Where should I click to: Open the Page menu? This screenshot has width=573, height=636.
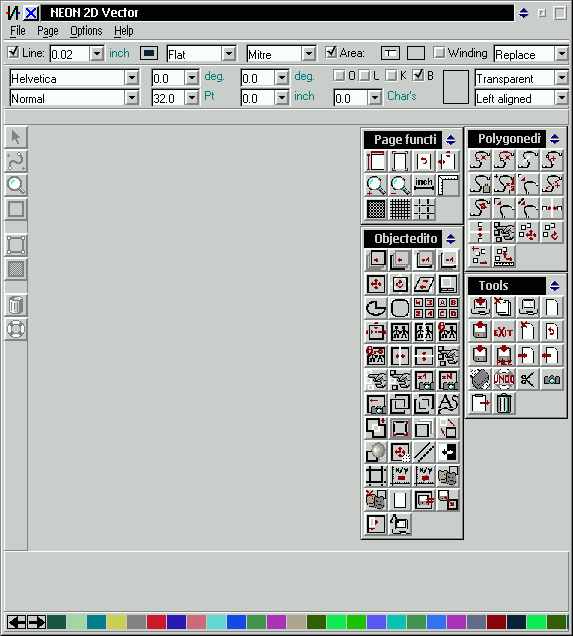[48, 31]
